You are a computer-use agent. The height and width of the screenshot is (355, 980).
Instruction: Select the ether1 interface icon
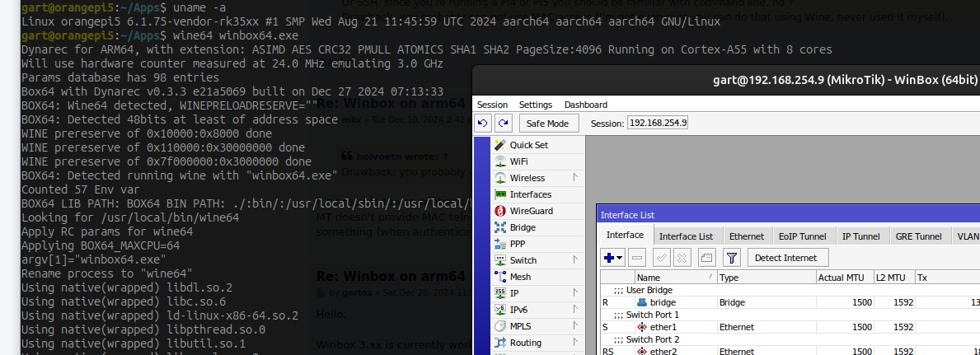coord(642,327)
